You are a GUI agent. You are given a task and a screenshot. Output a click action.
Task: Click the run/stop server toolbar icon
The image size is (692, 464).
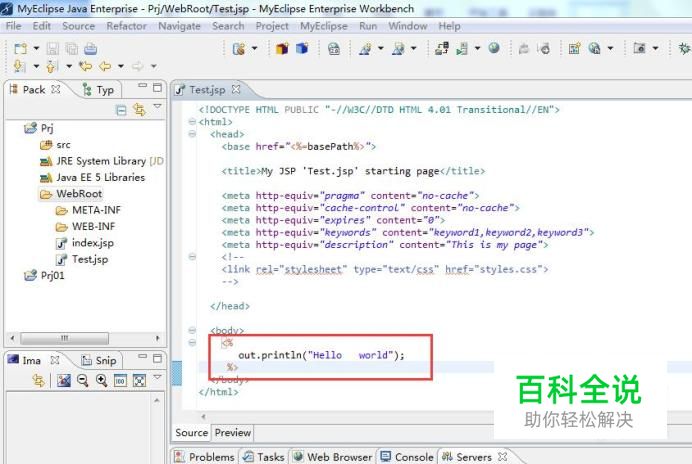pos(462,48)
